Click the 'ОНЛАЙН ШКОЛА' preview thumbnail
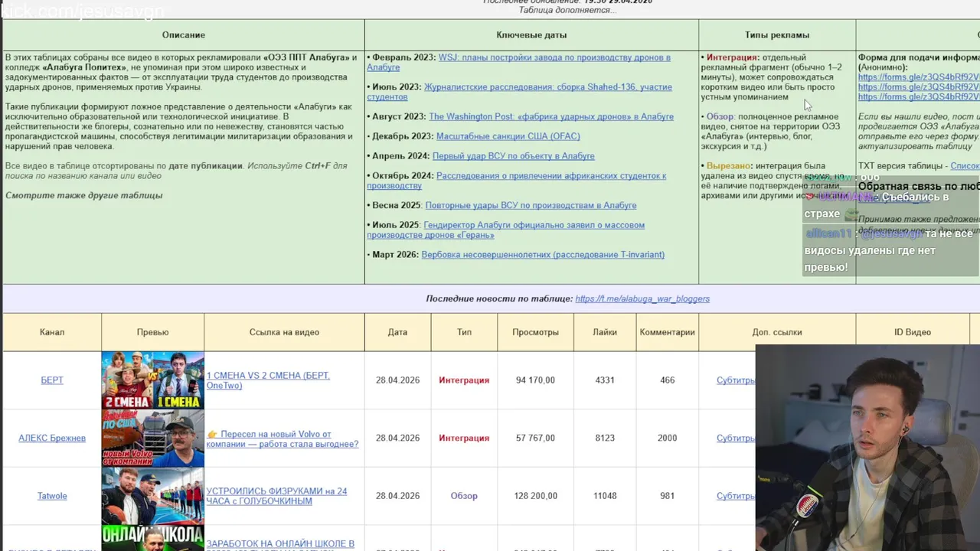The width and height of the screenshot is (980, 551). pyautogui.click(x=153, y=538)
